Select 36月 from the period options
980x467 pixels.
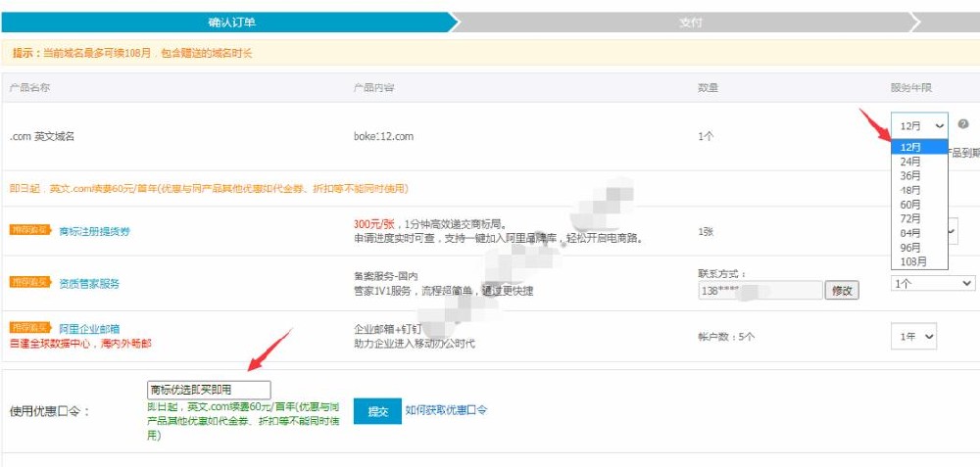(x=910, y=176)
